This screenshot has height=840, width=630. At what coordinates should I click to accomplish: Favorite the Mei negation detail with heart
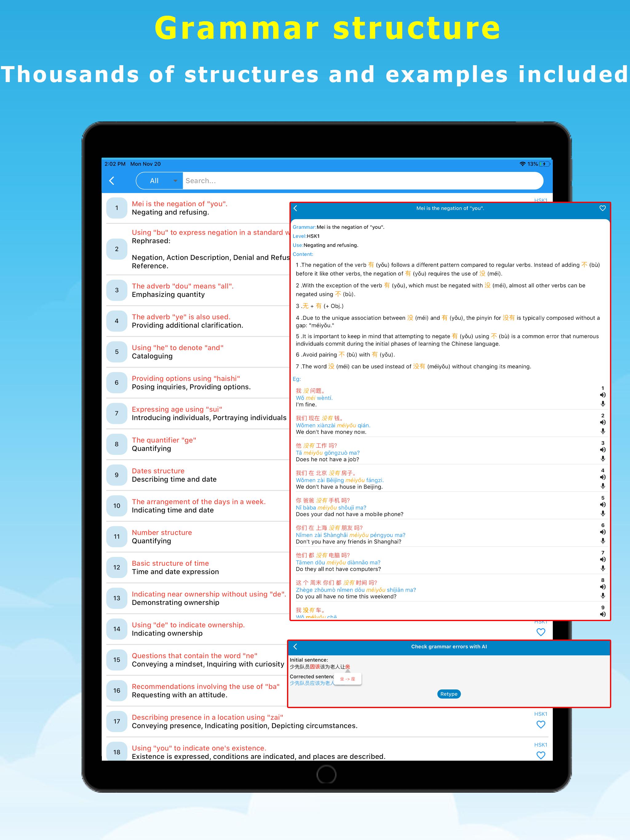click(603, 208)
